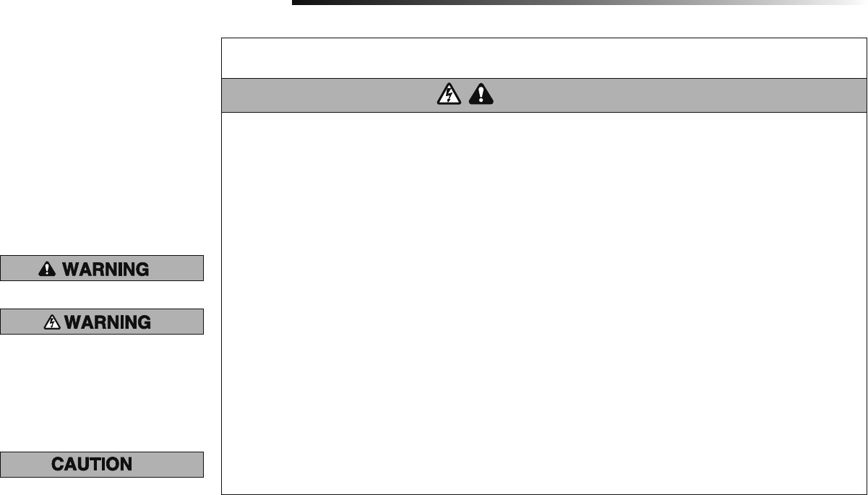
Task: Select the CAUTION label
Action: pos(102,465)
